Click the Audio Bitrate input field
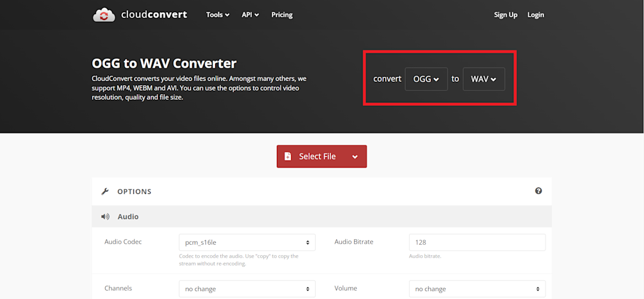 (x=477, y=242)
